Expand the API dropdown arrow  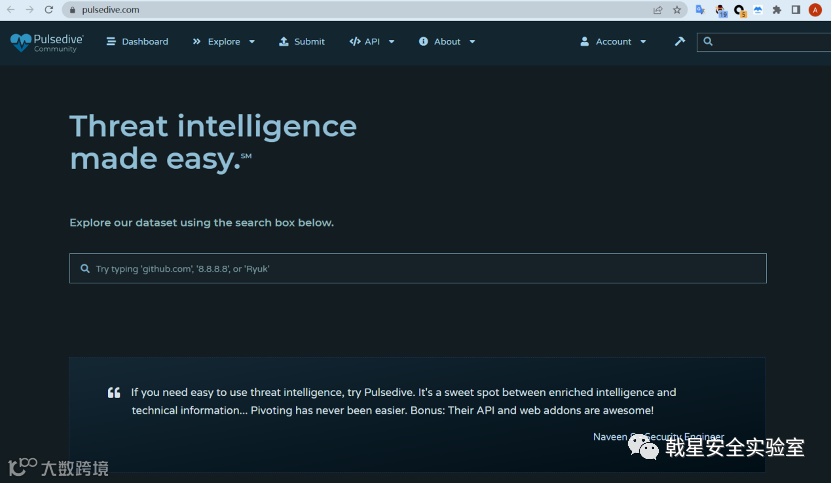click(x=392, y=41)
